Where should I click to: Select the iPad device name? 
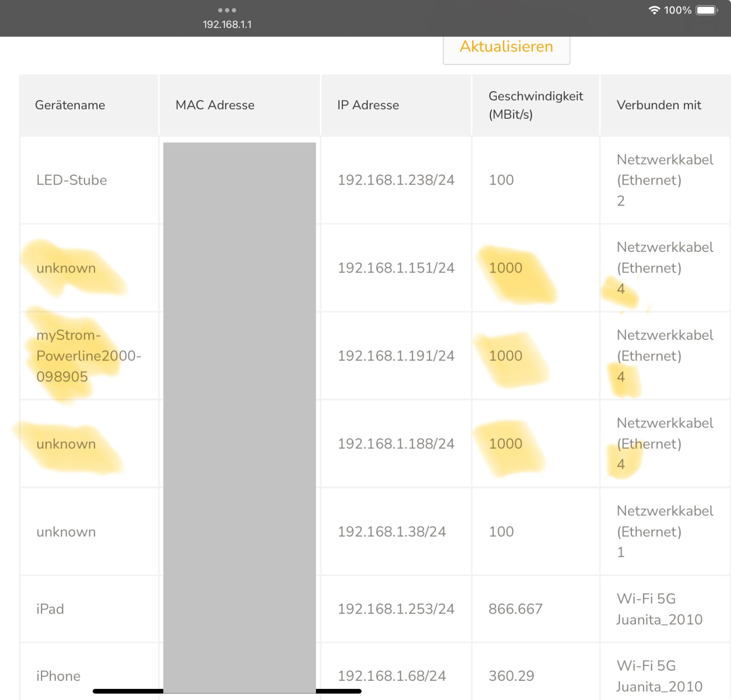point(50,609)
